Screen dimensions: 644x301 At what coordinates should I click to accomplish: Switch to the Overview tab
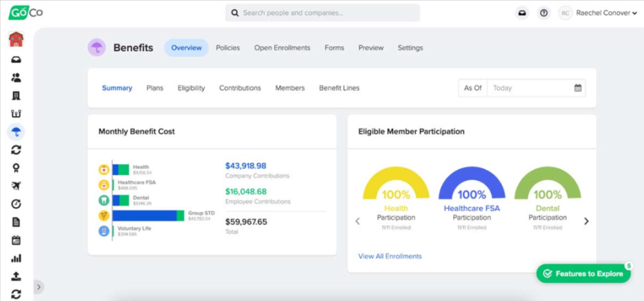(x=187, y=48)
